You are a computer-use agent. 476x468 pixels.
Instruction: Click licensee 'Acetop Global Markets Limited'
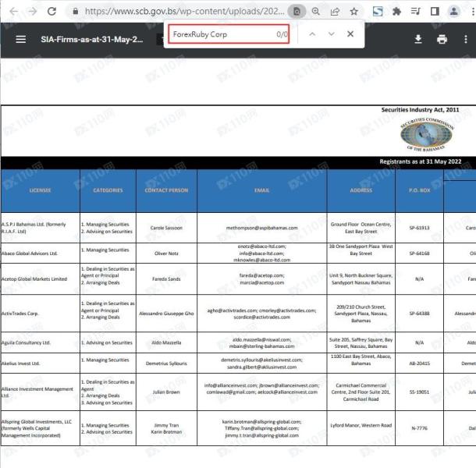(34, 279)
